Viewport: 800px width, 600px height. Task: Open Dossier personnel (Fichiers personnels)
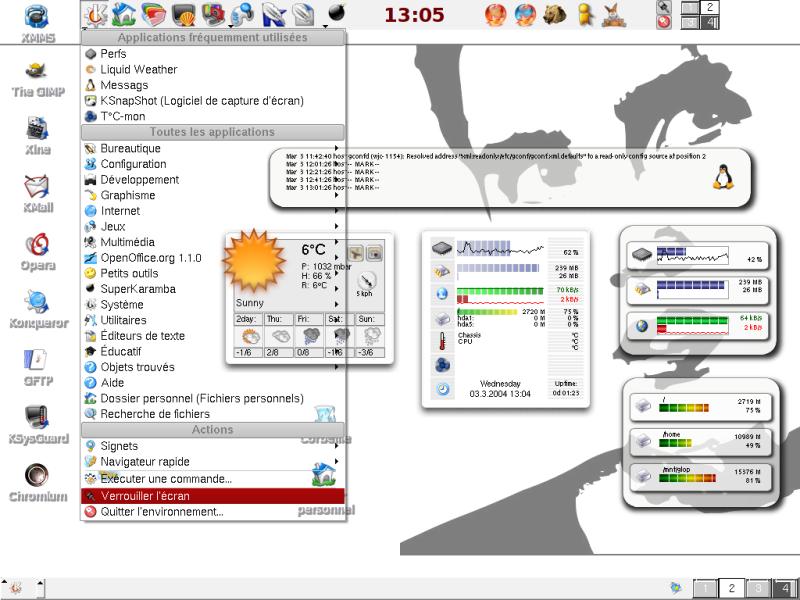[213, 398]
